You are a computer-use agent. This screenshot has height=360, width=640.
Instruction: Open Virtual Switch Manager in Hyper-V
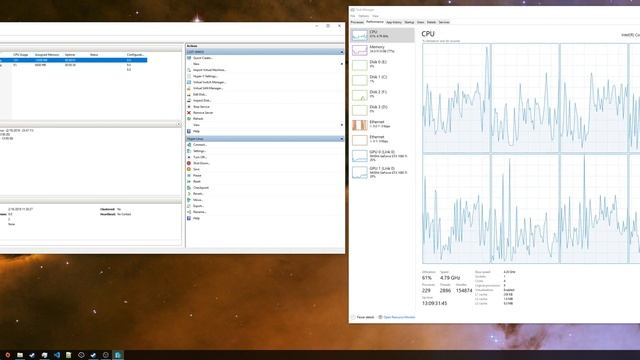[x=209, y=82]
